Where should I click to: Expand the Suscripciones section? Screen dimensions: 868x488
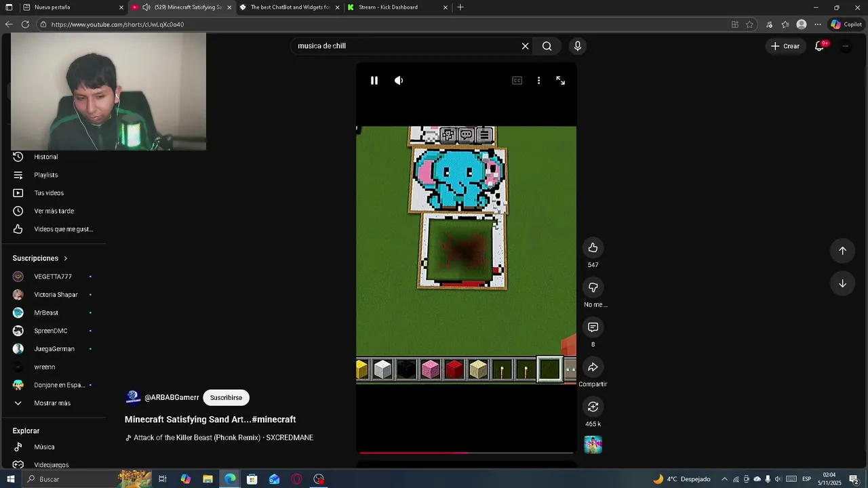(x=41, y=258)
